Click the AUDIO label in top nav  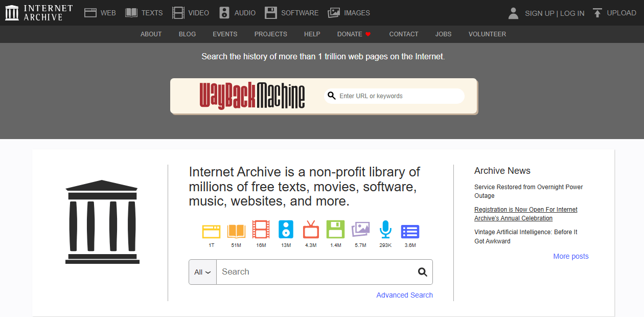245,13
